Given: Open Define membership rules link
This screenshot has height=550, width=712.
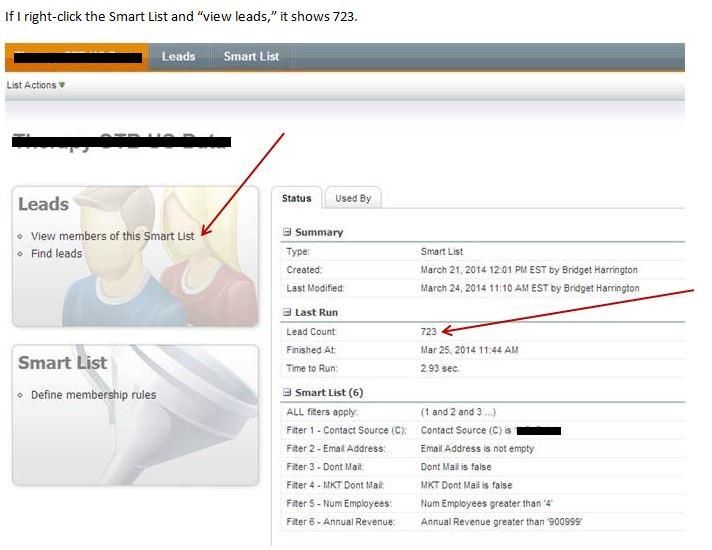Looking at the screenshot, I should coord(93,395).
